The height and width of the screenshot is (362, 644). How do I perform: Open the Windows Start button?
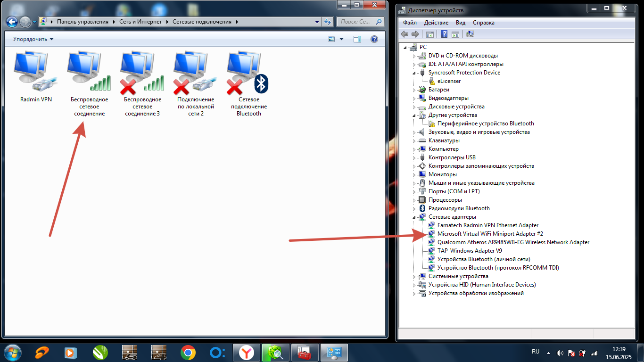click(x=12, y=352)
